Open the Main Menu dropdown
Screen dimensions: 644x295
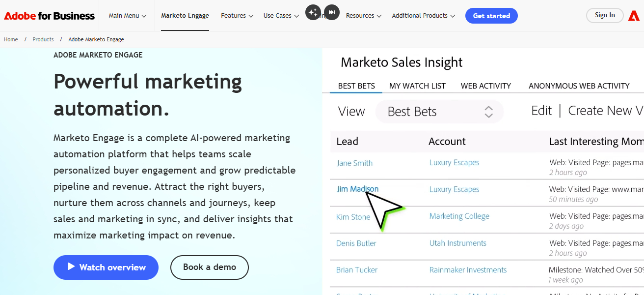point(127,15)
